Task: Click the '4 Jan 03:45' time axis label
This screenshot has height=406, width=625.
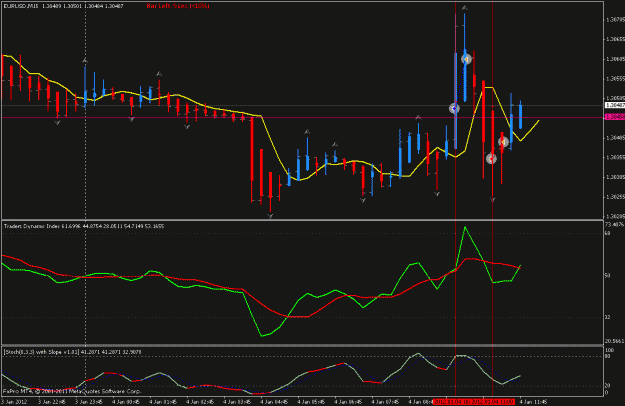Action: click(x=237, y=402)
